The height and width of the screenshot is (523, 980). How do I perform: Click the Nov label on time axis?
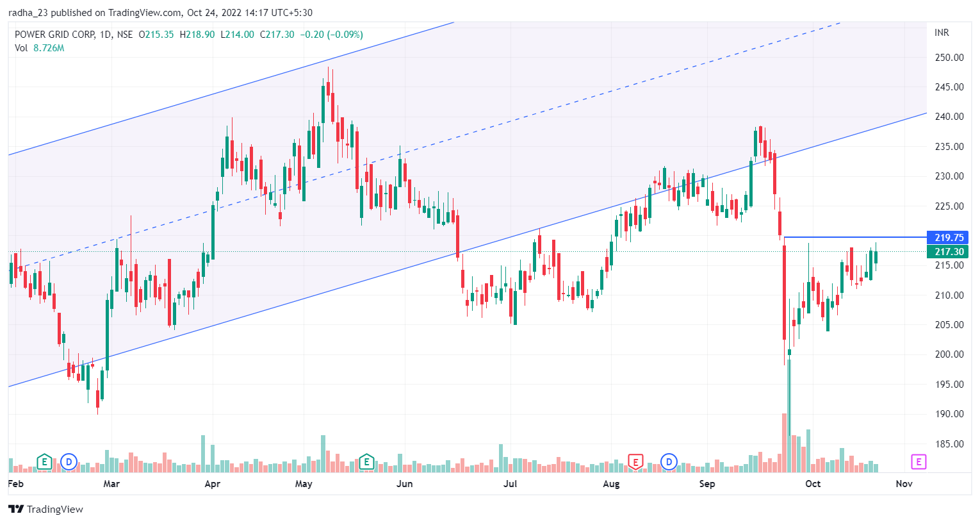pyautogui.click(x=904, y=484)
